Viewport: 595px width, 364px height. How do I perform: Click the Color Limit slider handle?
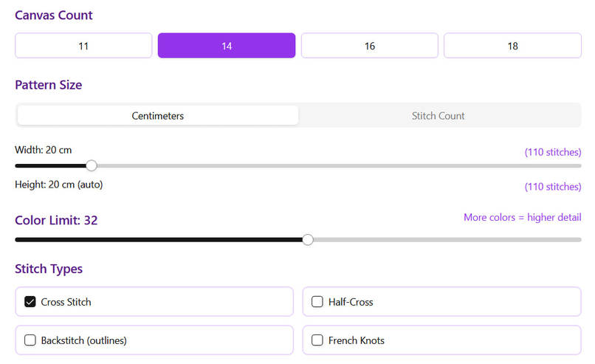coord(308,239)
